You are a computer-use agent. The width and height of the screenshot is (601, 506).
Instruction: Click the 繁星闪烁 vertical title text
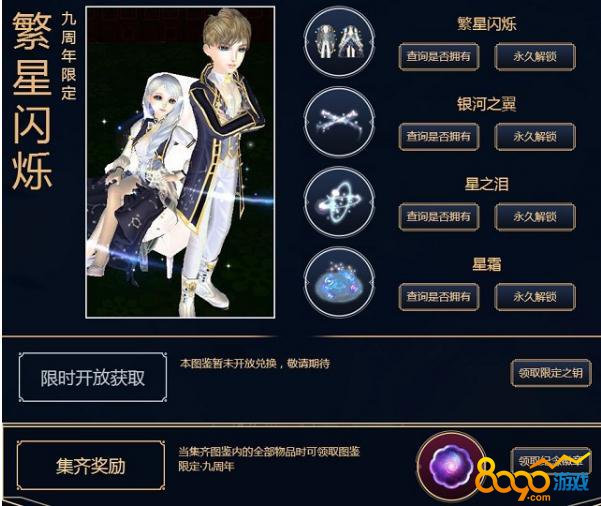coord(32,100)
